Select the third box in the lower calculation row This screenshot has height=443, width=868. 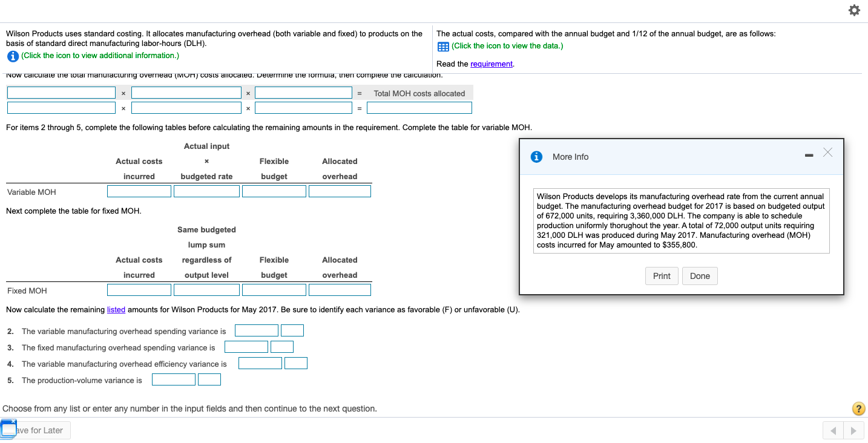[x=303, y=108]
